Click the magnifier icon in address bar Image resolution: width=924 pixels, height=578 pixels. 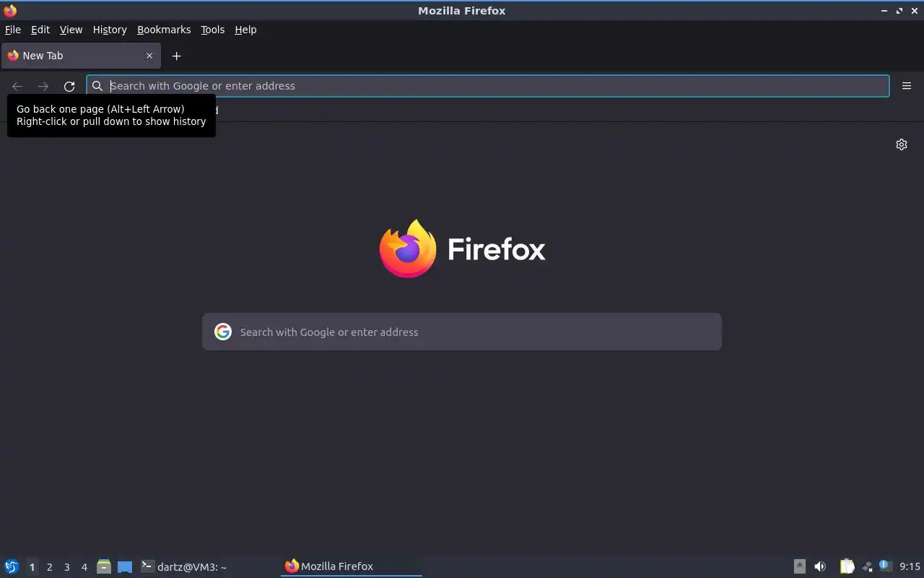point(97,86)
